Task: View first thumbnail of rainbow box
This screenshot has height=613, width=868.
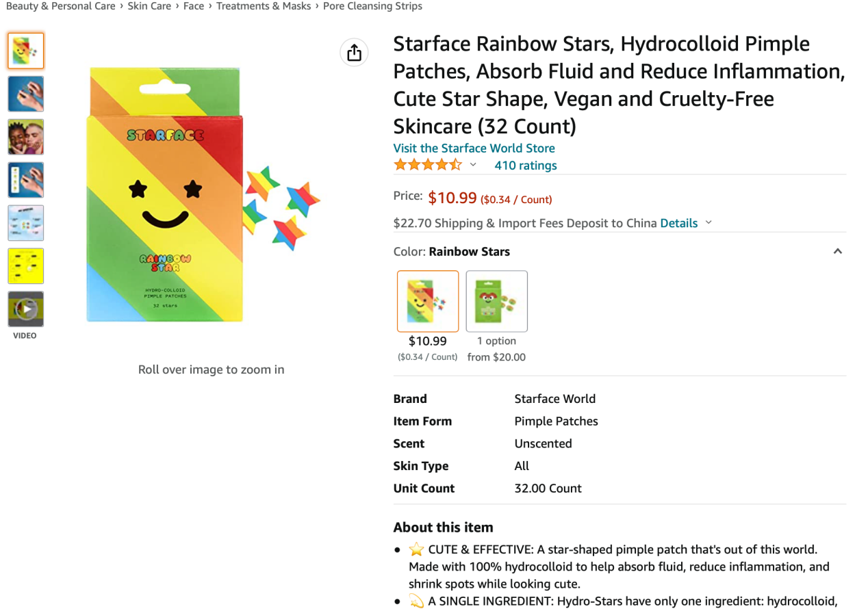Action: pos(26,51)
